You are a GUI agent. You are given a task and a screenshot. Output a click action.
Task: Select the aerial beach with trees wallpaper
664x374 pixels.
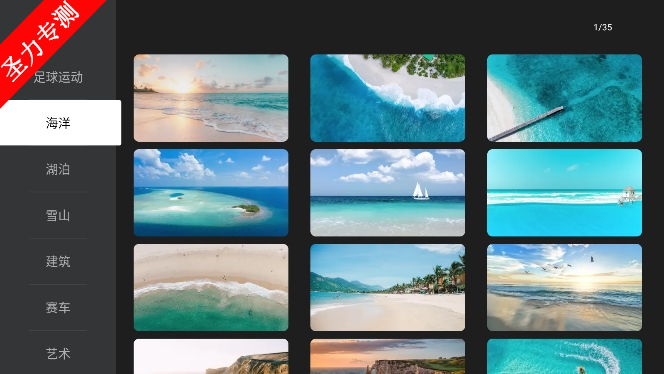(387, 98)
